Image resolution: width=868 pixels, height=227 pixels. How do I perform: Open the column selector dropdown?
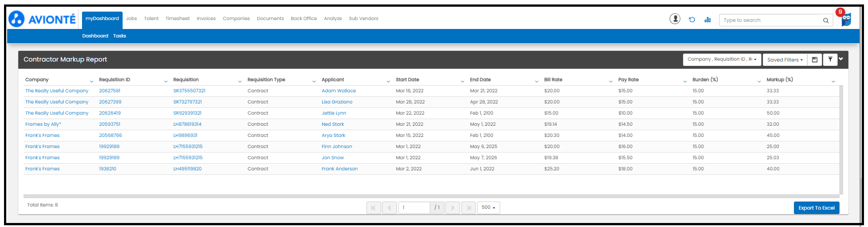[x=722, y=60]
